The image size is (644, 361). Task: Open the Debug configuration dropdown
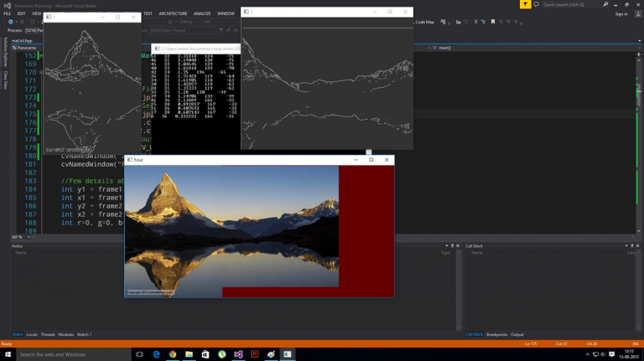pyautogui.click(x=189, y=22)
